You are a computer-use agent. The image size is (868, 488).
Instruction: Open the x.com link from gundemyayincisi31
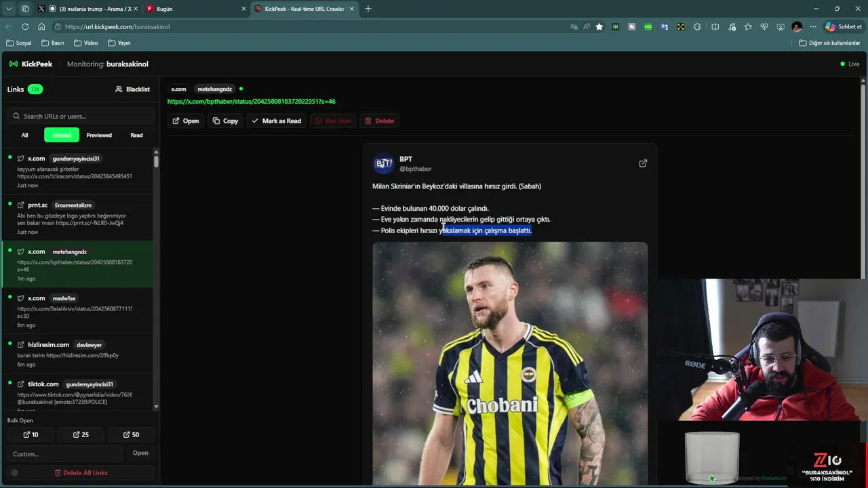(x=77, y=171)
